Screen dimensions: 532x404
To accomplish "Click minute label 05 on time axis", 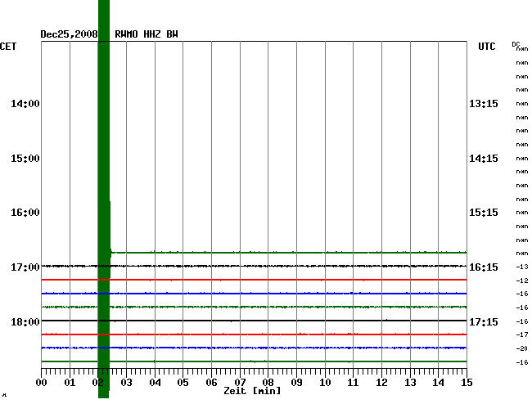I will [183, 383].
